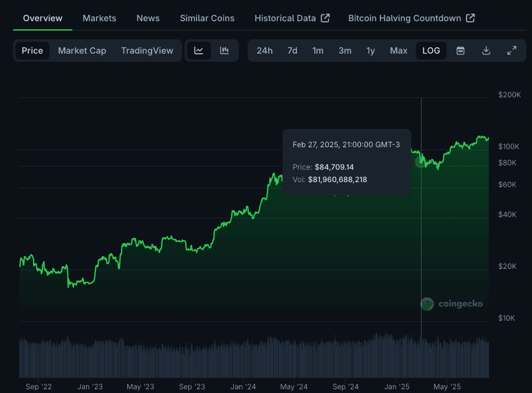The height and width of the screenshot is (393, 532).
Task: Go to the News tab
Action: click(x=148, y=18)
